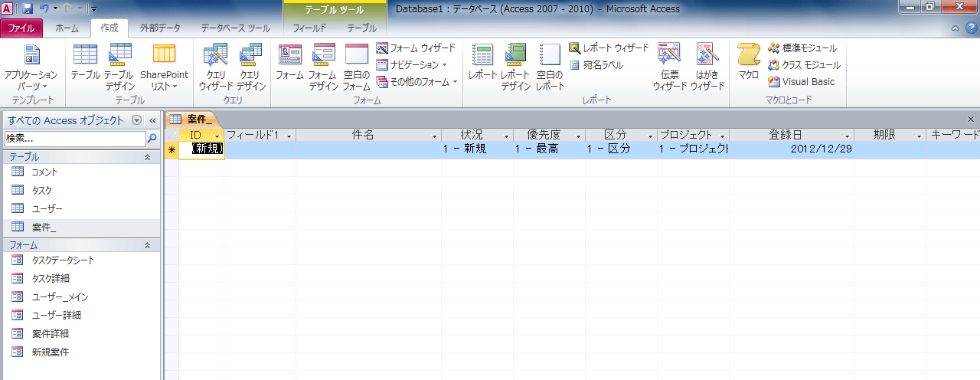Switch to the テーブル contextual tab
Image resolution: width=980 pixels, height=380 pixels.
(361, 28)
